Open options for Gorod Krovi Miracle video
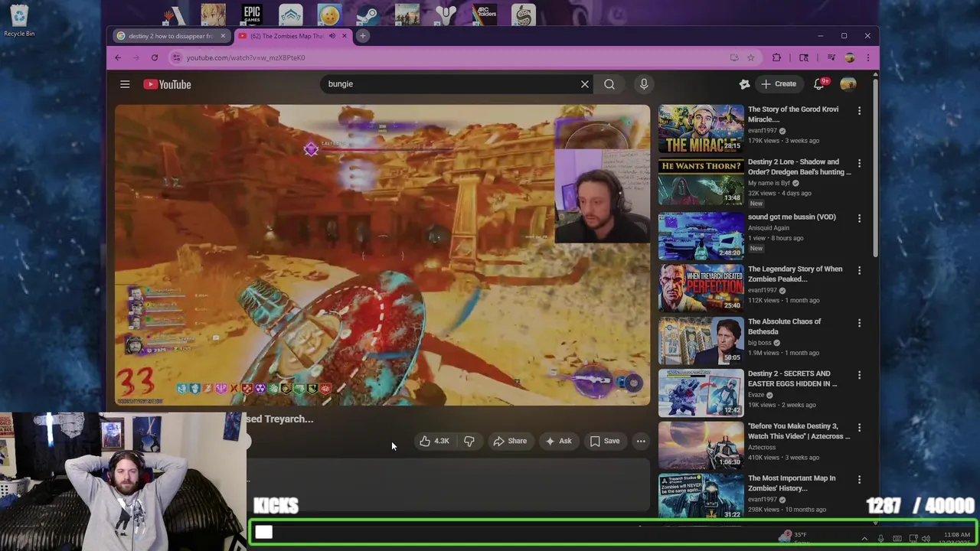Viewport: 980px width, 551px height. tap(859, 111)
